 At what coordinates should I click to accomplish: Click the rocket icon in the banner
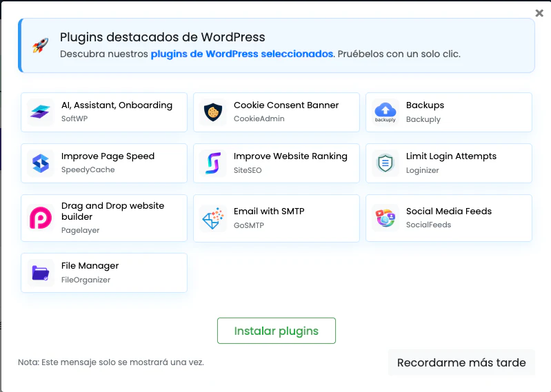point(41,45)
